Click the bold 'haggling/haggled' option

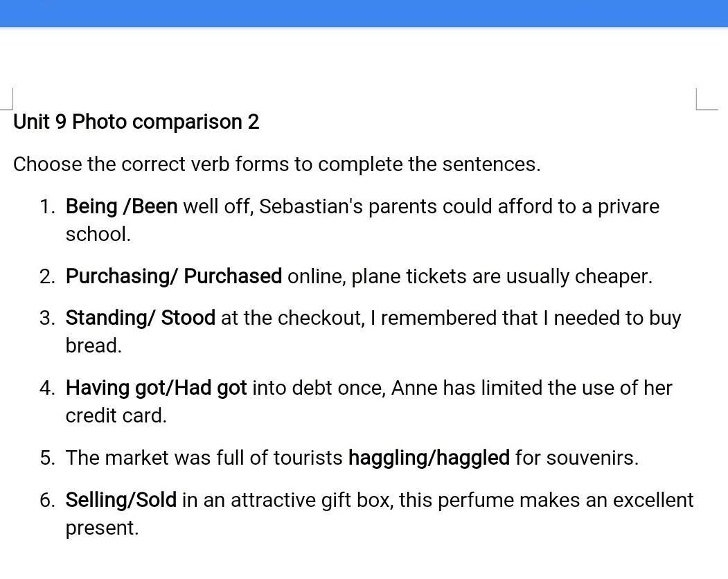click(429, 458)
